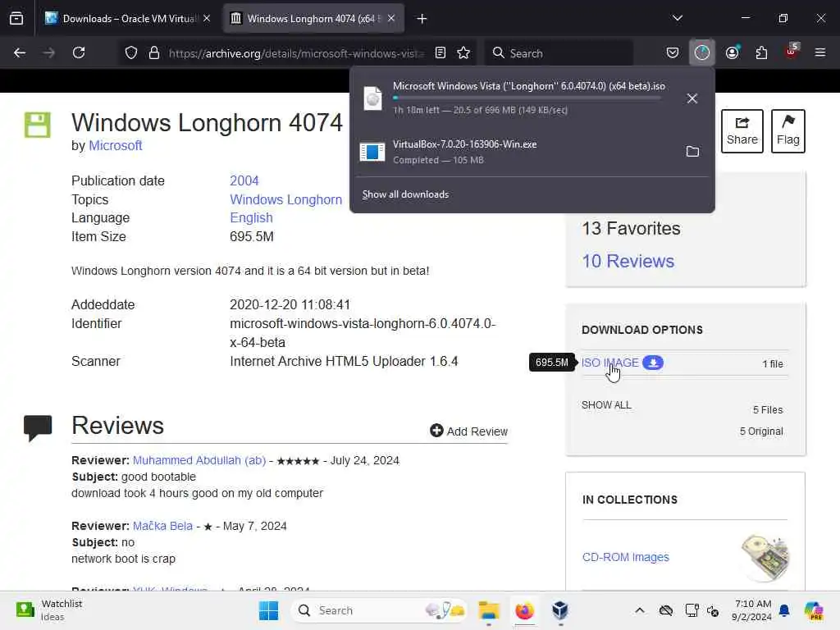Open the red extension icon with badge 5

tap(791, 52)
